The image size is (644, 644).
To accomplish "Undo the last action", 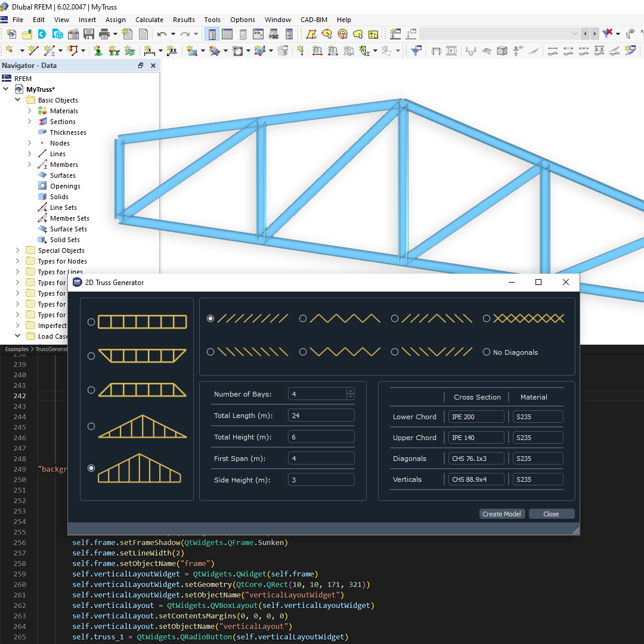I will pos(161,34).
